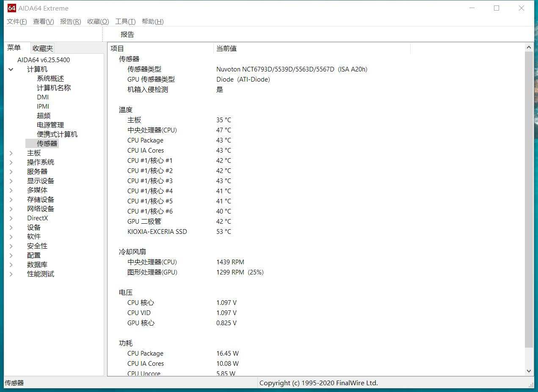The image size is (538, 392).
Task: Select the KIOXIA-EXCERIA SSD temperature row
Action: click(x=157, y=231)
